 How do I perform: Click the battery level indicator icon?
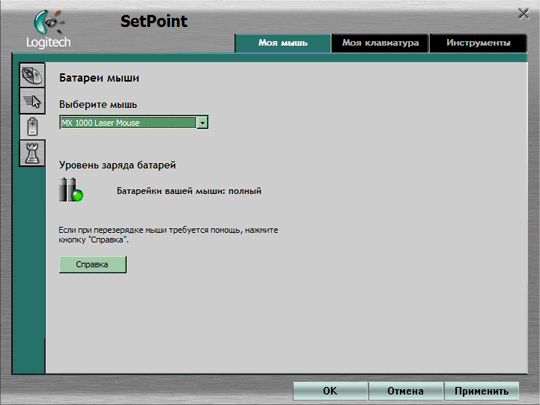[x=71, y=189]
